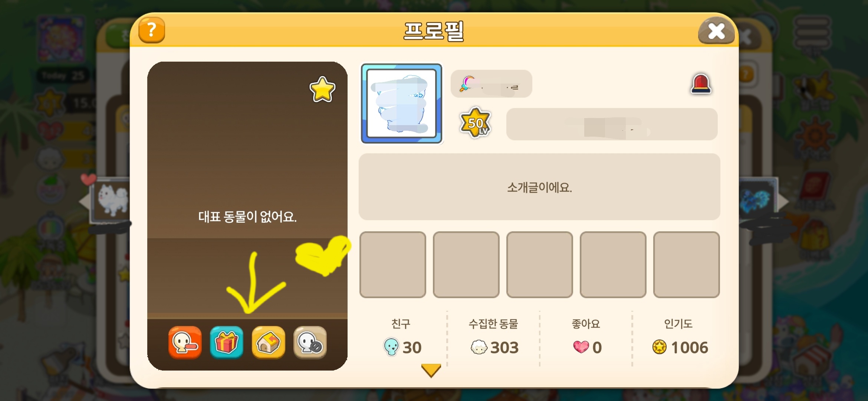The width and height of the screenshot is (868, 401).
Task: Select the first empty showcase slot
Action: pyautogui.click(x=393, y=265)
